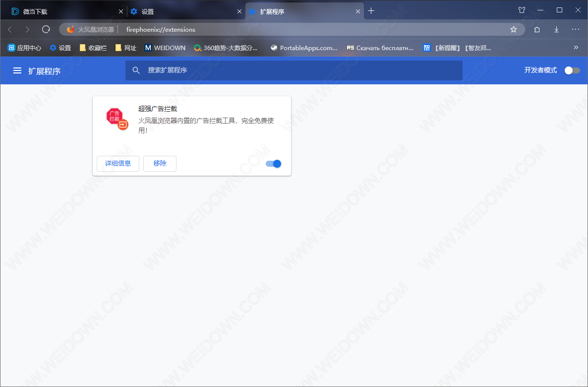Screen dimensions: 588x387
Task: Open 设置 bookmark with gear icon
Action: click(60, 48)
